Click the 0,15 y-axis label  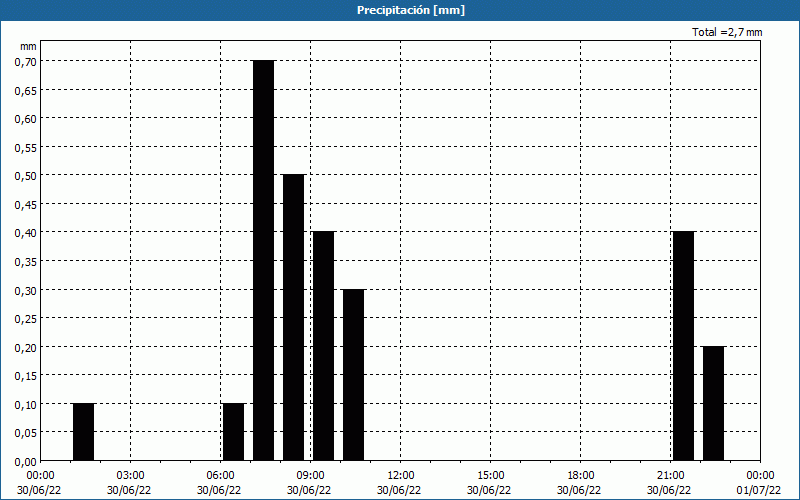pos(26,376)
